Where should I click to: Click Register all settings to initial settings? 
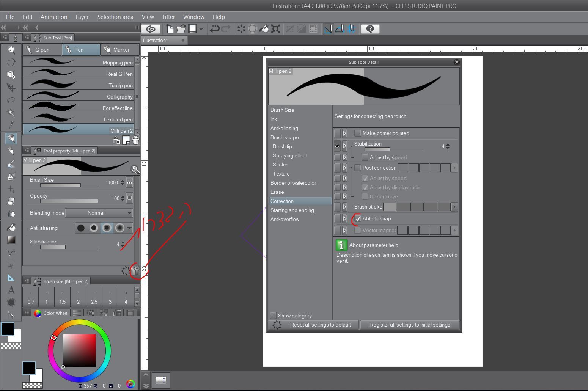pos(409,325)
